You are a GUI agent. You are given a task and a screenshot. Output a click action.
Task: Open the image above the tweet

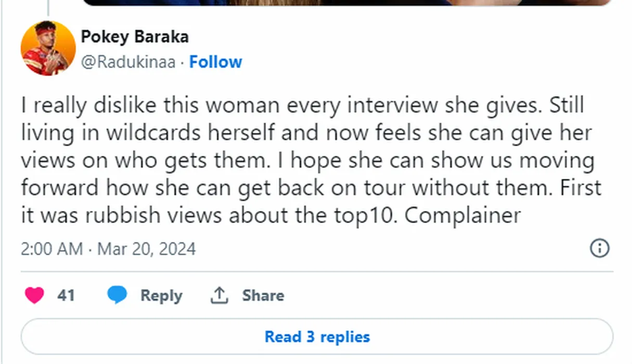click(346, 2)
